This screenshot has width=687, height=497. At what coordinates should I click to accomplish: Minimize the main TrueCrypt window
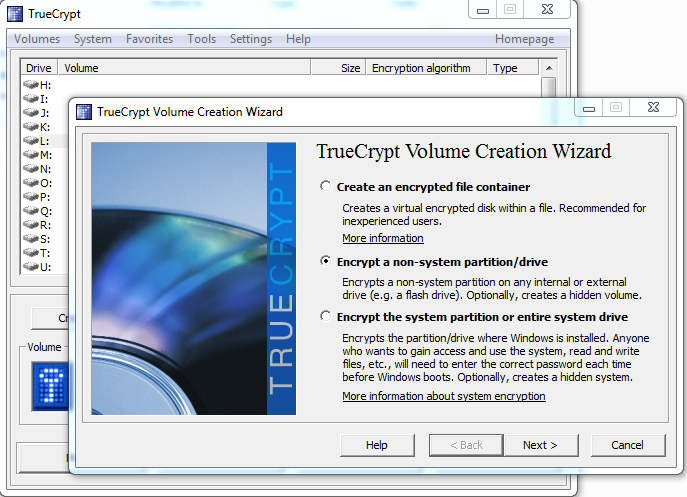[483, 10]
